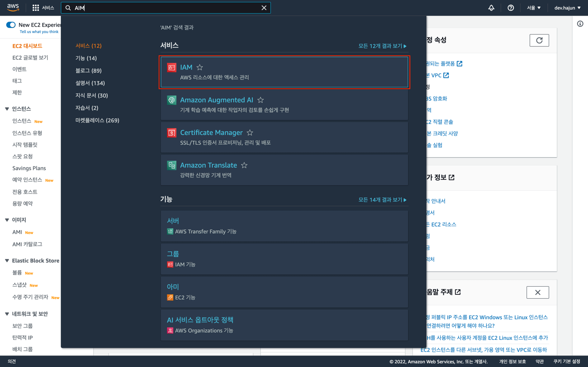Open 탄력적 IP sidebar item
The image size is (588, 367).
tap(22, 337)
